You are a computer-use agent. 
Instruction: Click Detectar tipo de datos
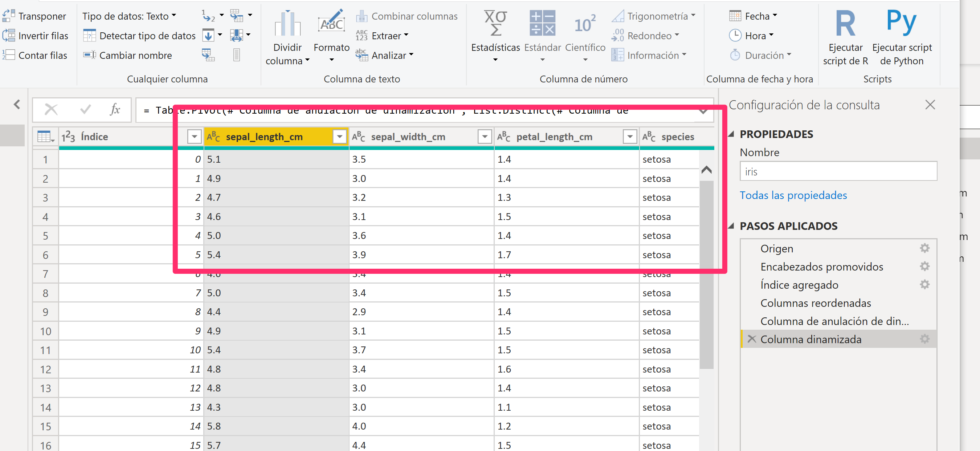click(139, 36)
